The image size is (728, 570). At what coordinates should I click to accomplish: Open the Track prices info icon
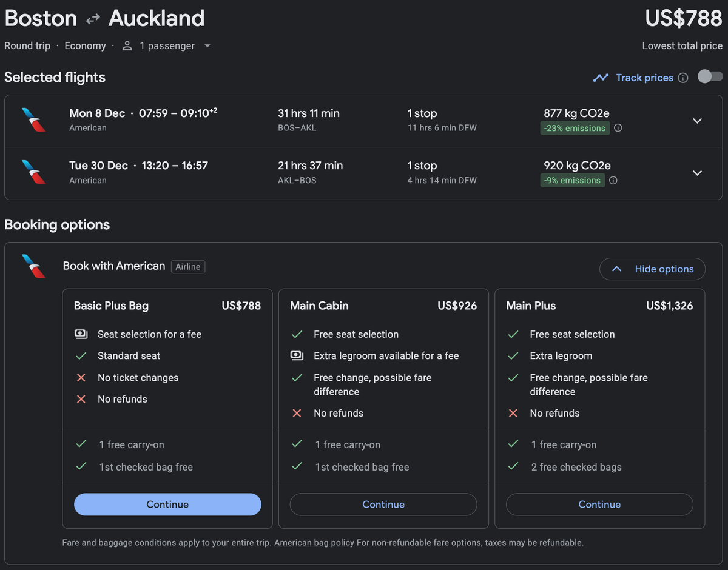coord(683,78)
